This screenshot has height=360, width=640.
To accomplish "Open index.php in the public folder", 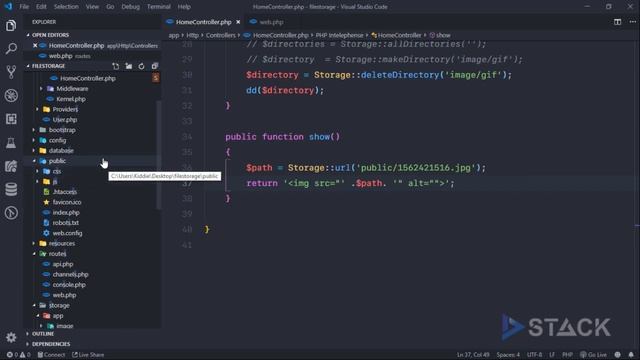I will [66, 213].
